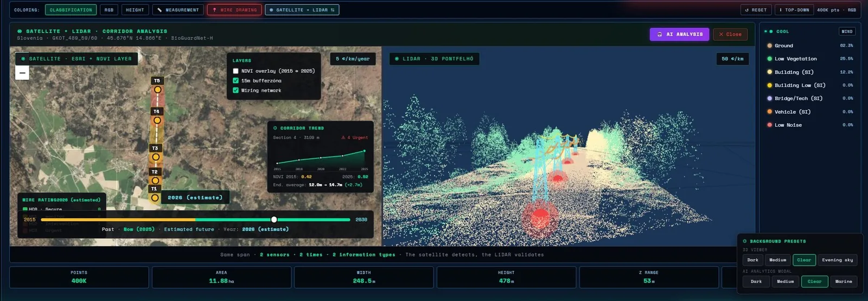Set AI analytics modal to Dark
868x301 pixels.
756,281
